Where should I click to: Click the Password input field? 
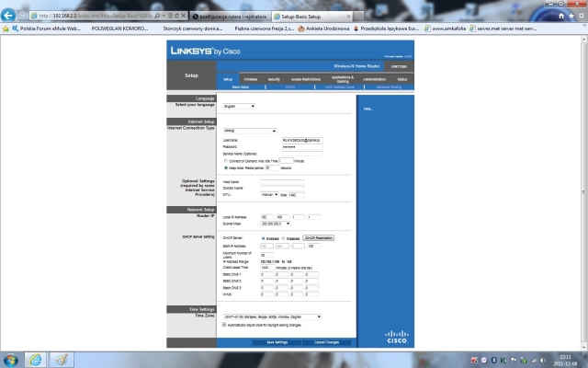(x=302, y=147)
